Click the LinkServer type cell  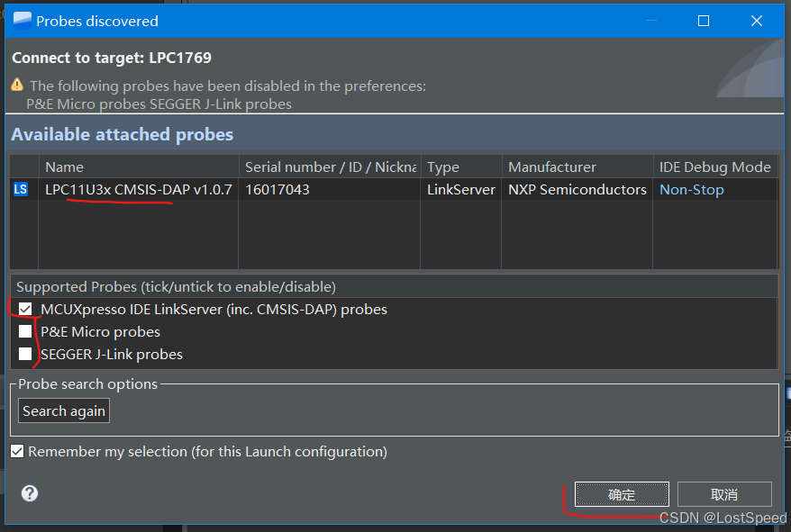(x=461, y=190)
